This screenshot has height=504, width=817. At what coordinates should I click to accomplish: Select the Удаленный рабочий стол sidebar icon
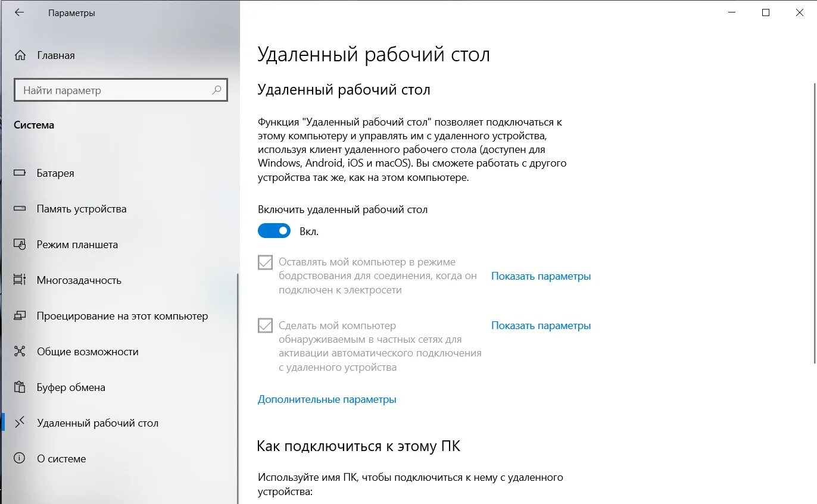coord(20,423)
